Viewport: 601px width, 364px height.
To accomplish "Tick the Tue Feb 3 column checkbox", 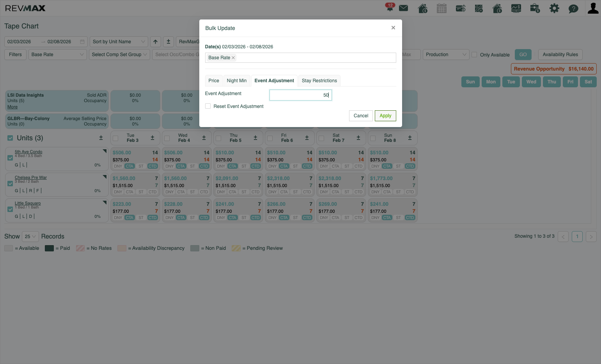I will point(115,138).
